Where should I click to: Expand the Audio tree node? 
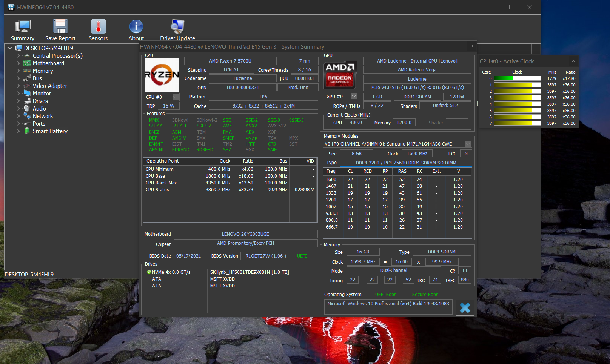click(18, 109)
